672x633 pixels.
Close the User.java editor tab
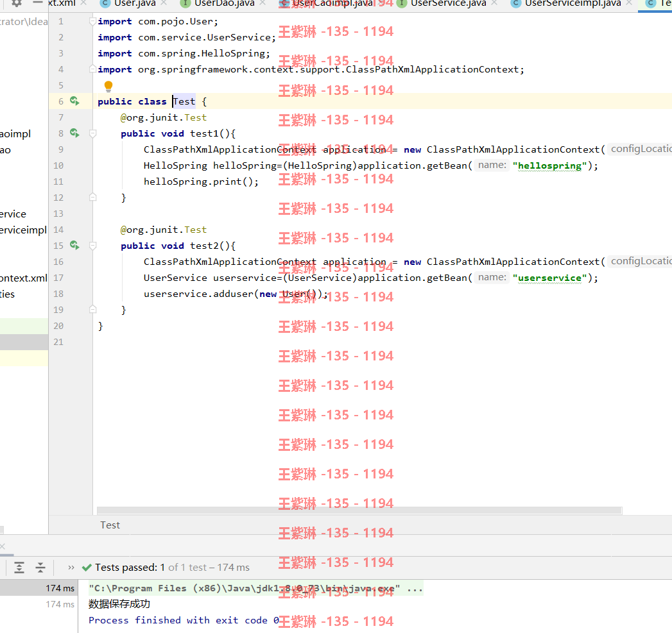(164, 3)
